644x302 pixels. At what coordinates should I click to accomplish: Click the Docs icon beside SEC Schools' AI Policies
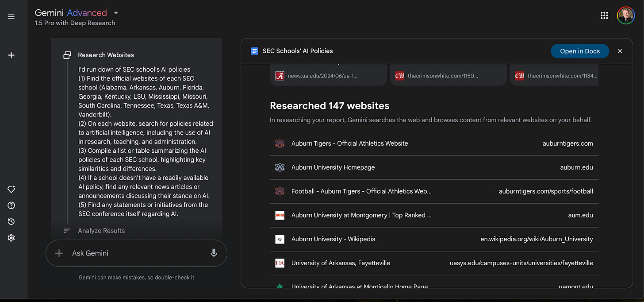254,51
